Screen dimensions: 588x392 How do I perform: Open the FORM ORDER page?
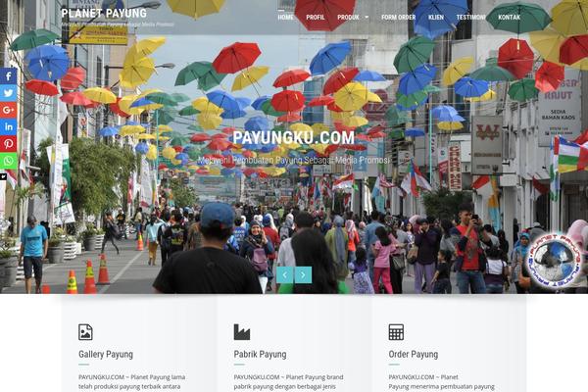click(398, 18)
